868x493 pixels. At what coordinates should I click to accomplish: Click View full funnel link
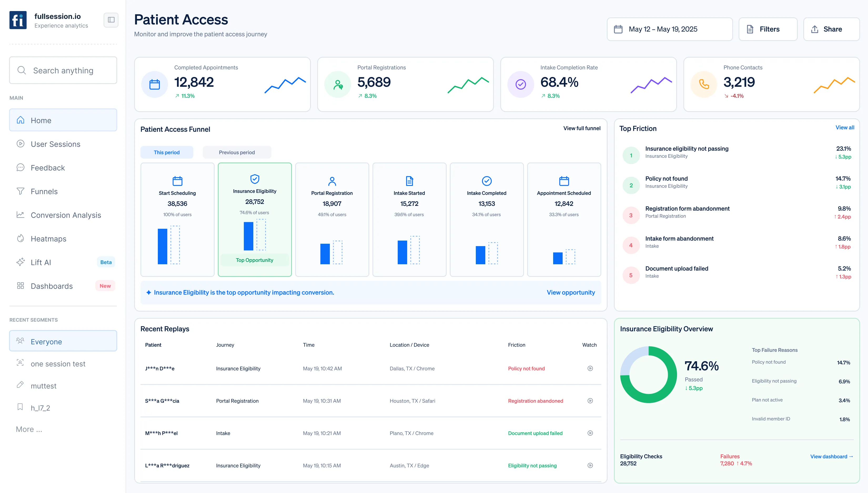point(582,128)
